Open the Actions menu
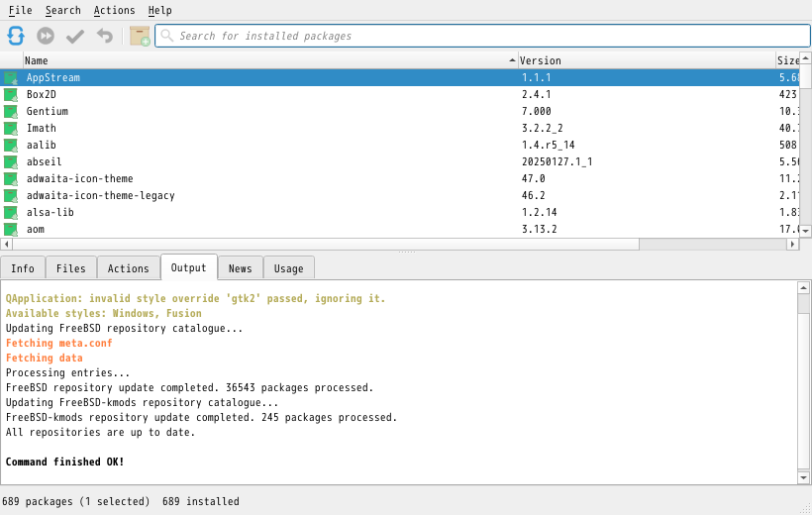Viewport: 812px width, 515px height. [114, 10]
